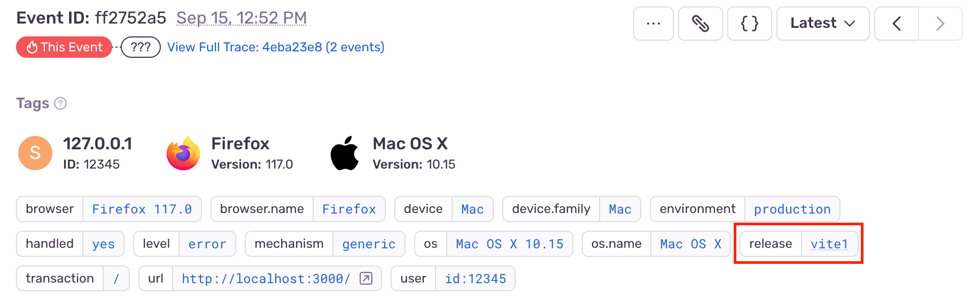Click the red This Event pill
Screen dimensions: 980x304
tap(64, 47)
